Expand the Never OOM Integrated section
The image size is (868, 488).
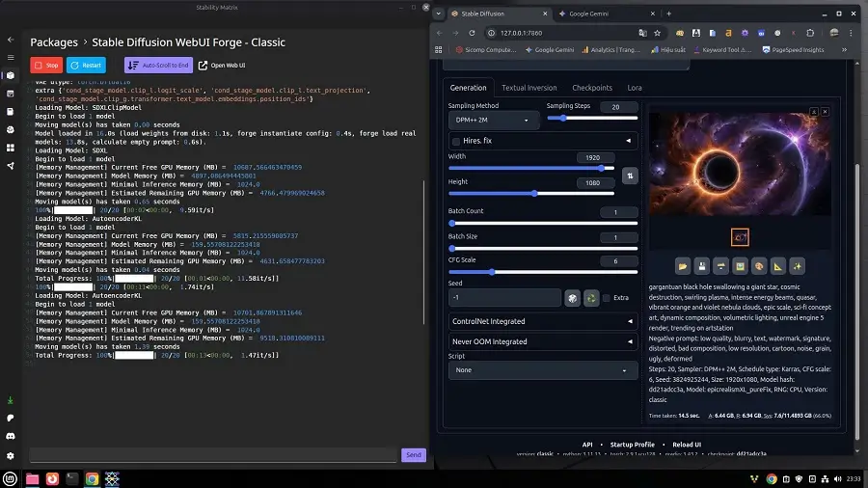point(542,342)
